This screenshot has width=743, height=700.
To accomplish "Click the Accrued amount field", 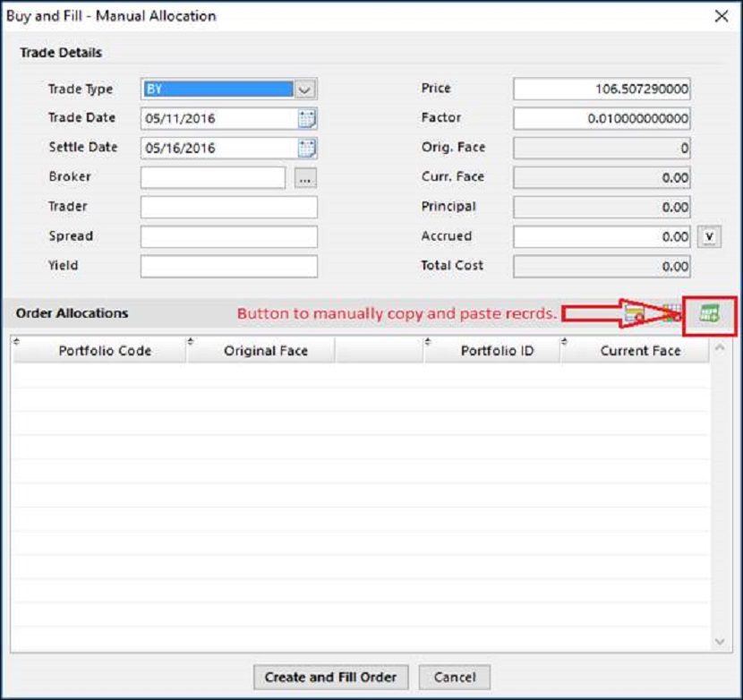I will pos(602,237).
